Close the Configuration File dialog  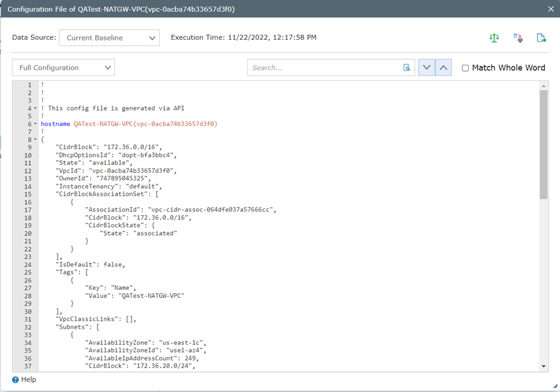click(x=550, y=9)
